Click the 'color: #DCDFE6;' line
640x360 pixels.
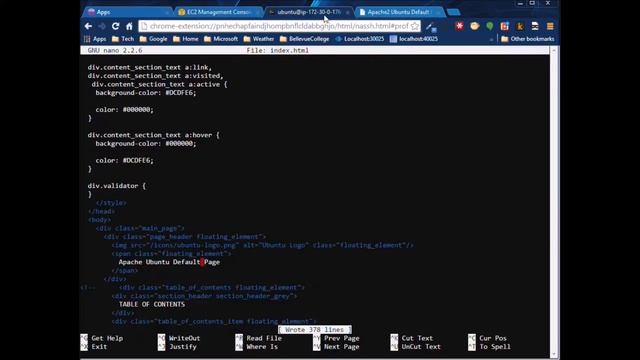[x=124, y=160]
